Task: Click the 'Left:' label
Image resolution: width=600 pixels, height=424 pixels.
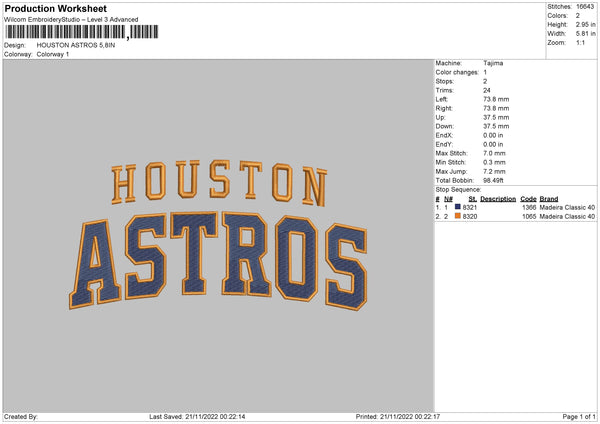Action: coord(442,99)
